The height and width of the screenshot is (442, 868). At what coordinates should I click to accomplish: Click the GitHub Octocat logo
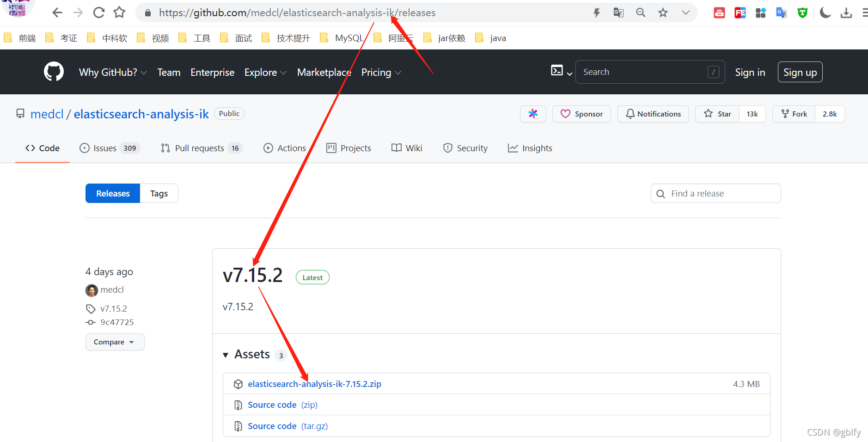click(54, 72)
